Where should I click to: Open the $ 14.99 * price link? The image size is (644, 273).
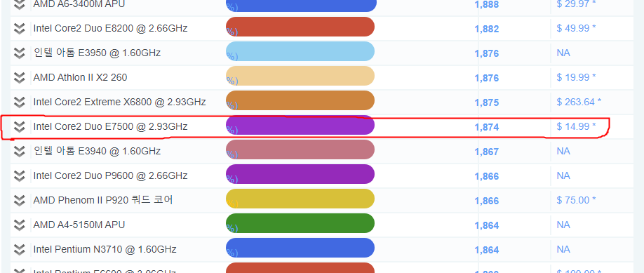[x=576, y=126]
